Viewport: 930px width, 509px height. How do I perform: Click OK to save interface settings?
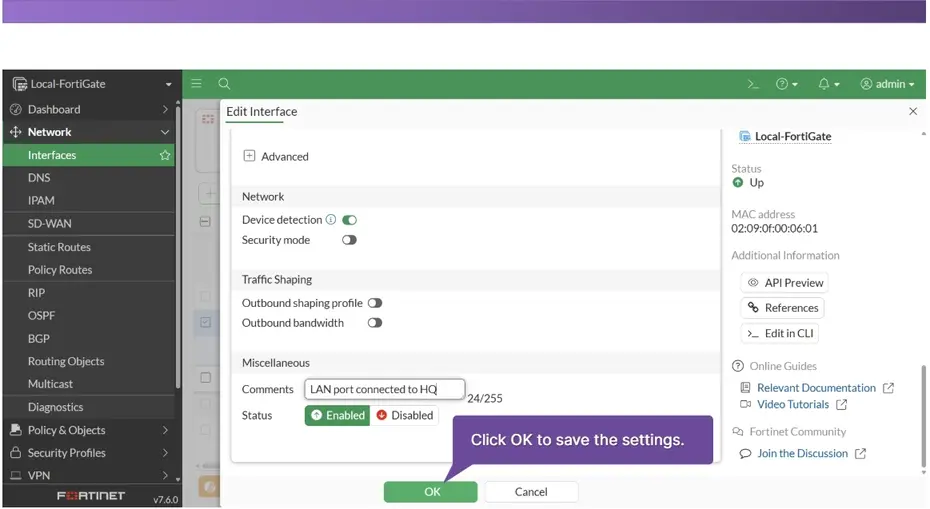pos(431,492)
